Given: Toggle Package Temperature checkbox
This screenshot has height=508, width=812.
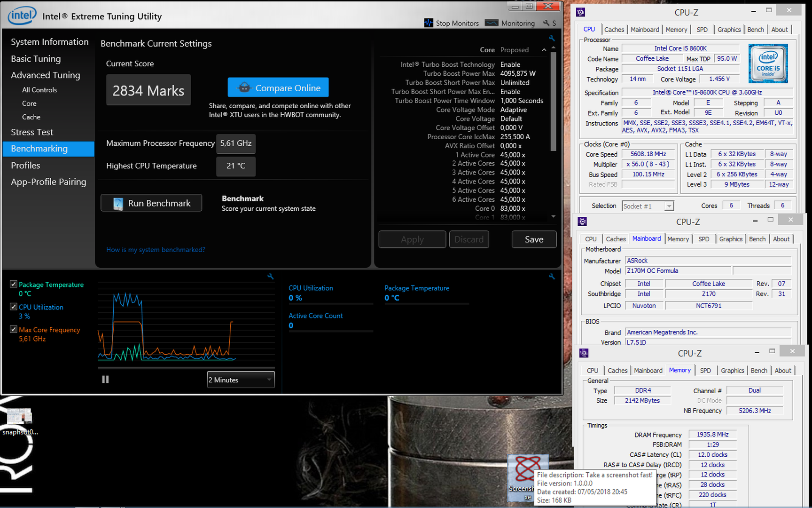Looking at the screenshot, I should tap(14, 284).
